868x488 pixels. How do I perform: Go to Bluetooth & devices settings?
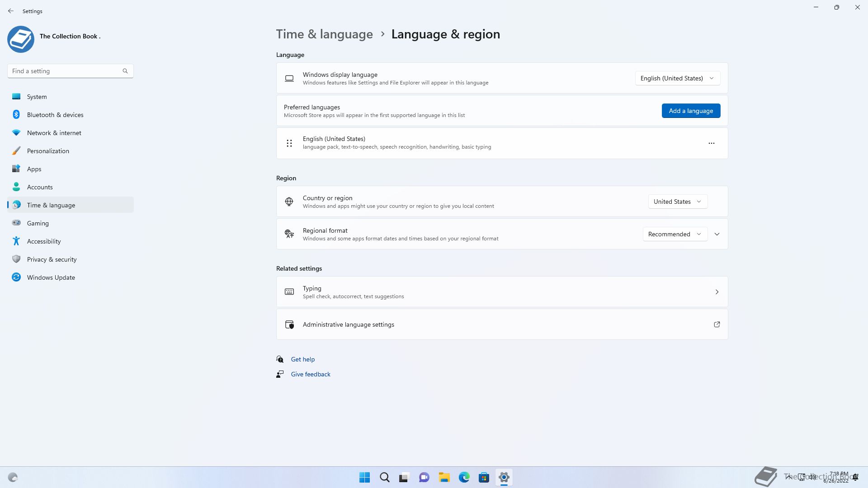coord(55,115)
